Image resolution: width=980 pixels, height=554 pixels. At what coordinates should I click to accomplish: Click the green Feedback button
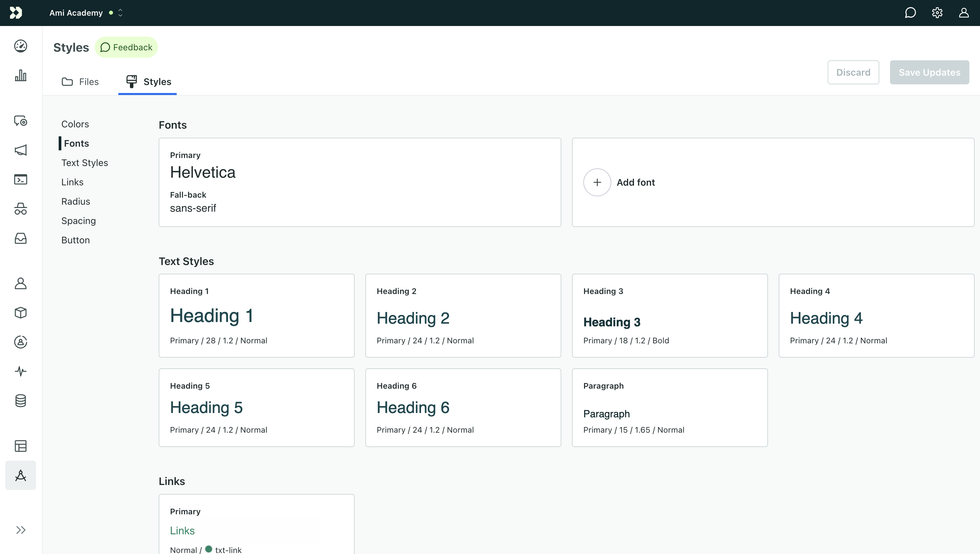click(126, 47)
